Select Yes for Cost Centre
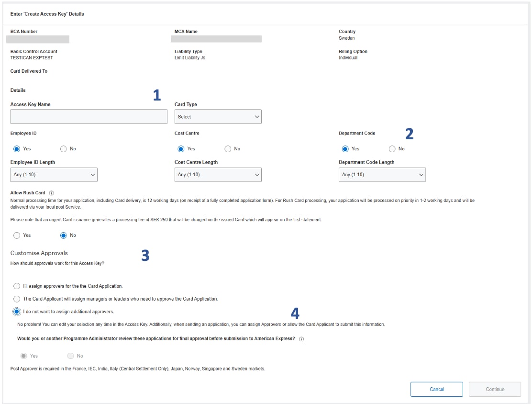The image size is (532, 404). click(x=181, y=149)
